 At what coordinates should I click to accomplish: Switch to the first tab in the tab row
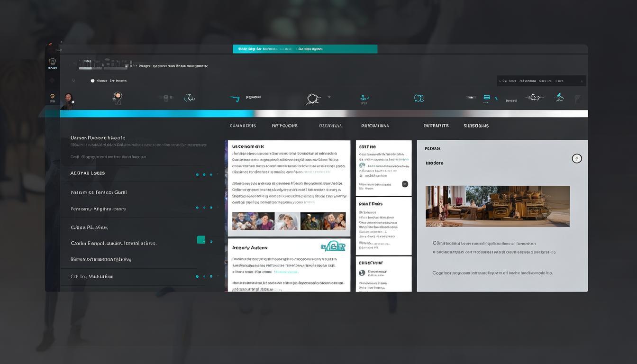(x=243, y=126)
